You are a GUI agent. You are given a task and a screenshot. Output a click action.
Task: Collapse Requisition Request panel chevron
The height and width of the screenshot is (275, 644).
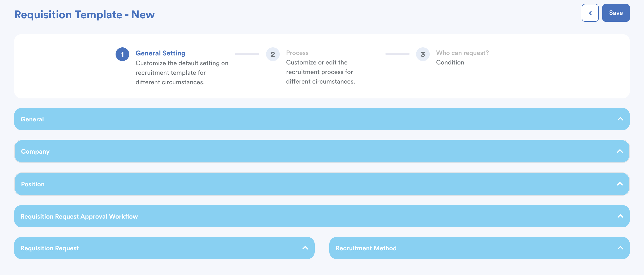pos(305,248)
